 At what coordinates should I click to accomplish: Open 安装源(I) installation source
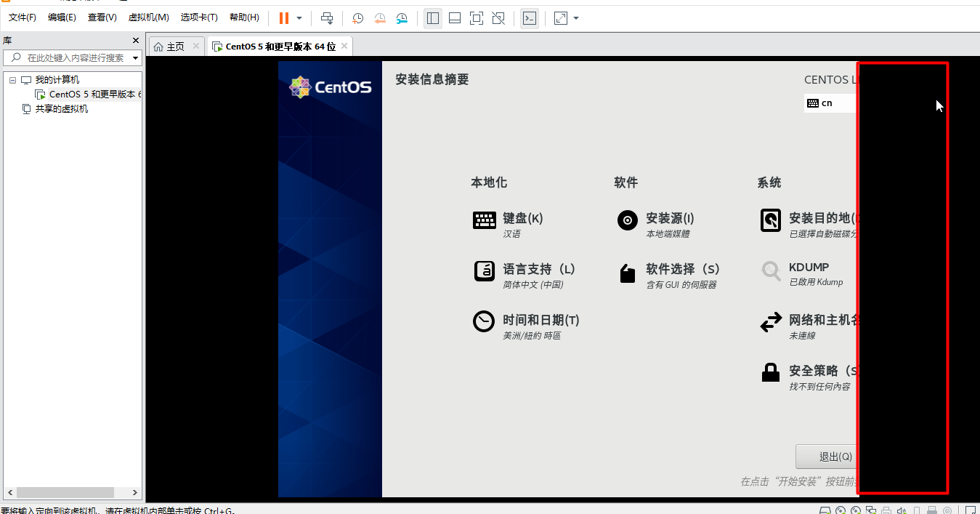tap(656, 224)
